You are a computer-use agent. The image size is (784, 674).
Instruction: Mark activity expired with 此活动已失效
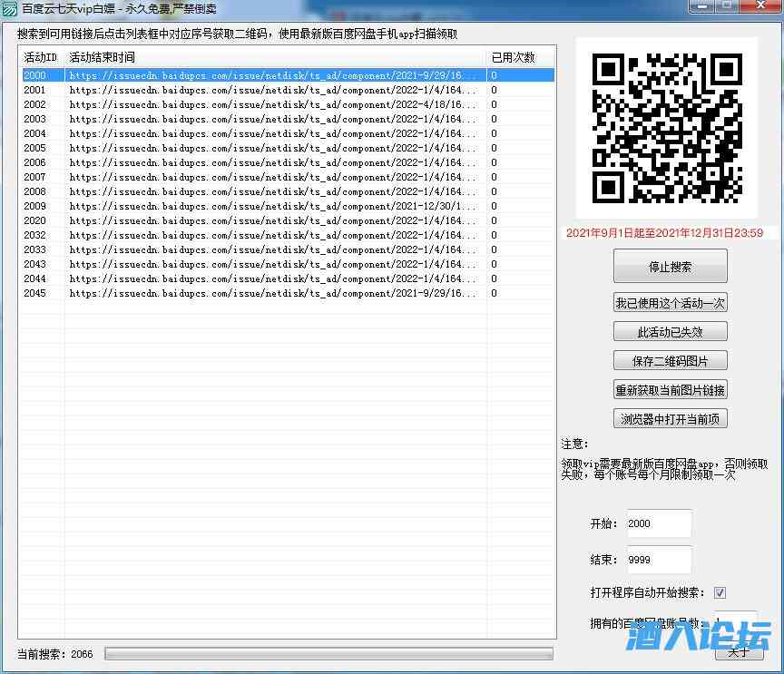point(670,332)
